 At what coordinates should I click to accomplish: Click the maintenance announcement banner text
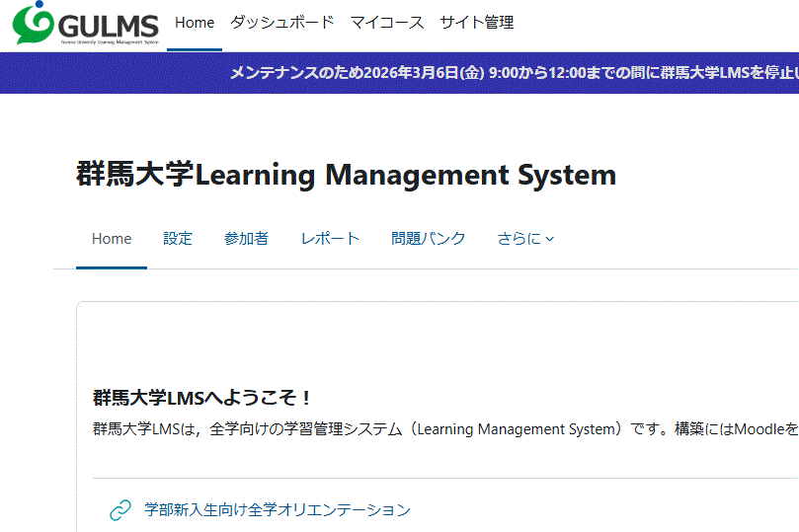515,73
